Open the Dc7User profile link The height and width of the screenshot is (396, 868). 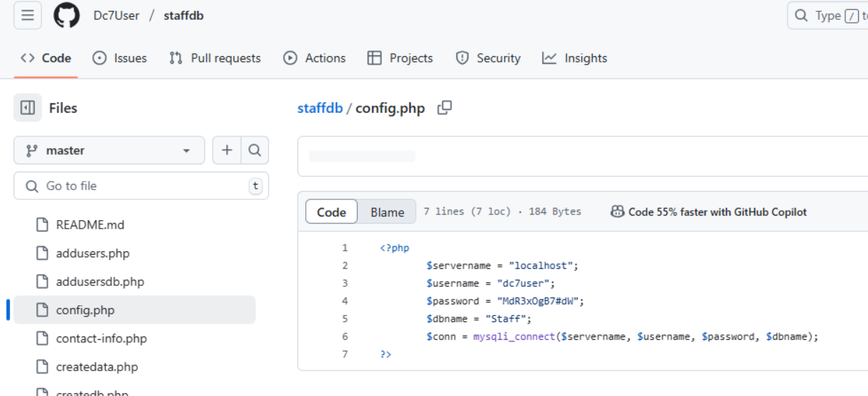pos(116,16)
